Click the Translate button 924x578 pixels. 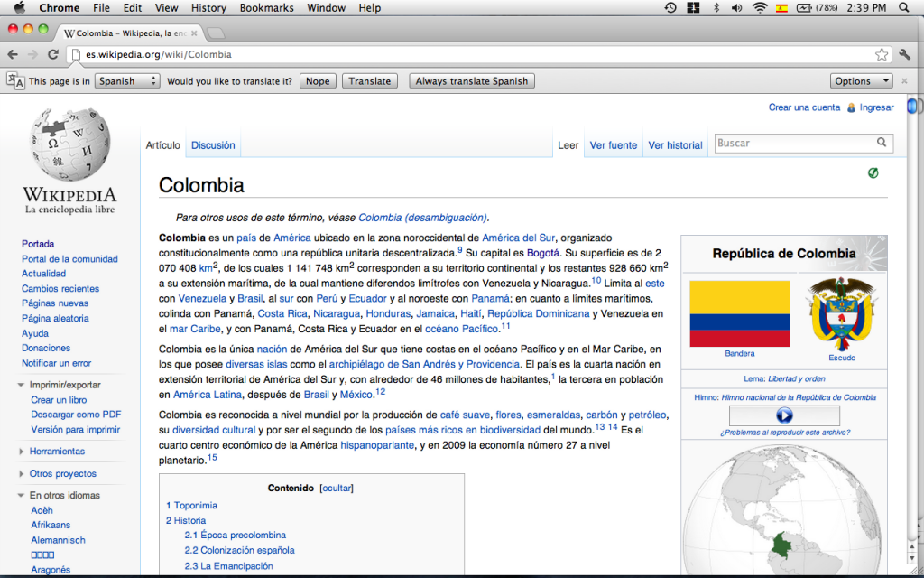coord(369,80)
